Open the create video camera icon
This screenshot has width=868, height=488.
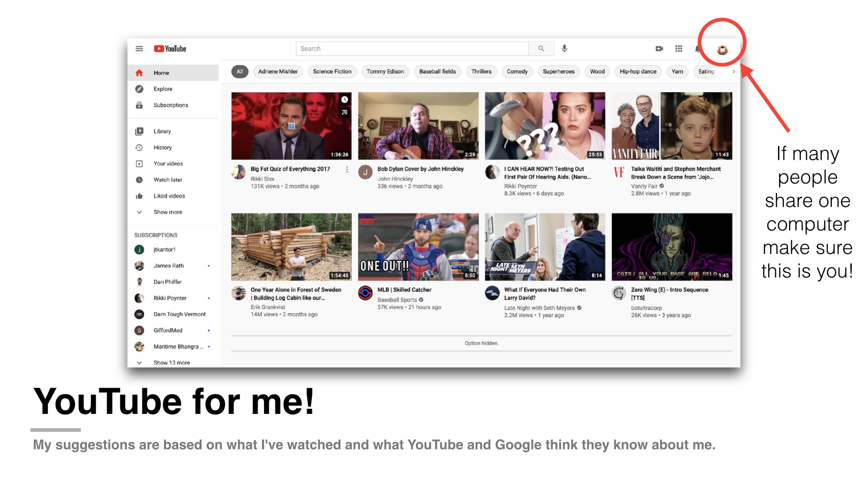pyautogui.click(x=660, y=49)
